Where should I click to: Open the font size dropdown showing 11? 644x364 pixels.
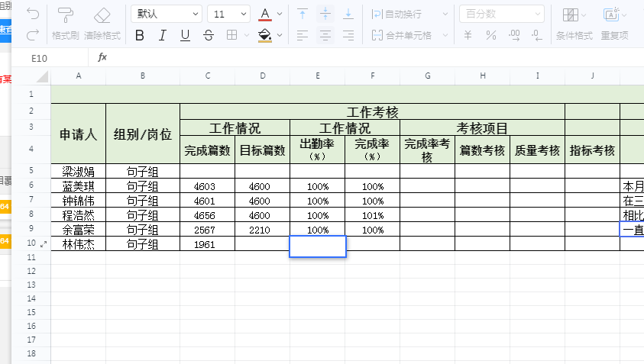pos(228,14)
